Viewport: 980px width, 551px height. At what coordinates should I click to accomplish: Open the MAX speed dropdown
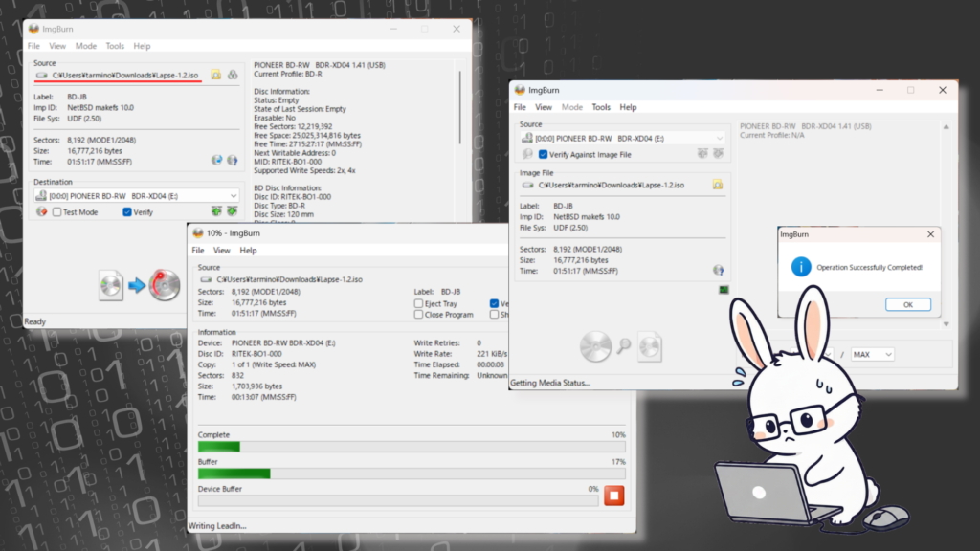(x=872, y=354)
